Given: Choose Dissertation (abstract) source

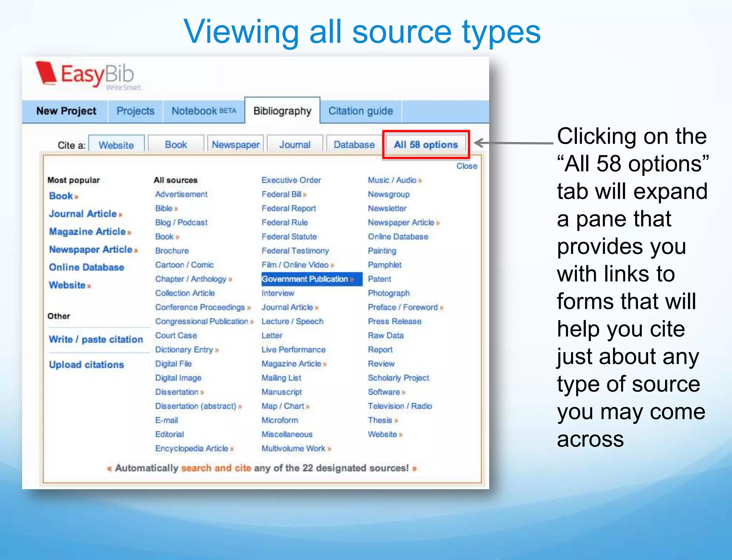Looking at the screenshot, I should click(196, 406).
